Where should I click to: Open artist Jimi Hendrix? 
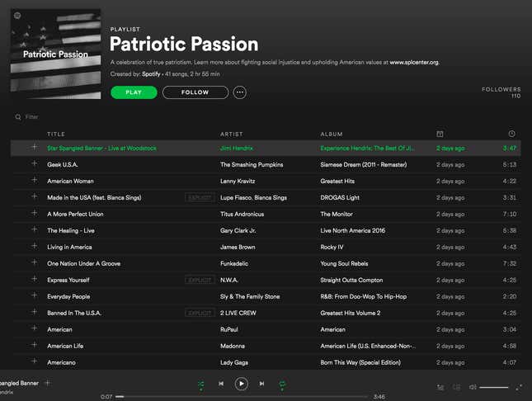tap(237, 149)
